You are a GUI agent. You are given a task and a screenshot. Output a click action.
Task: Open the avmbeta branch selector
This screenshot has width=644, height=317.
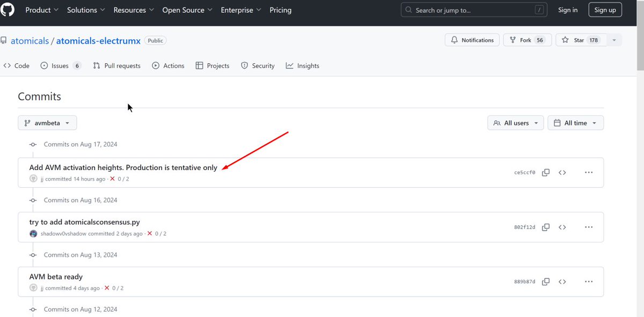[x=47, y=123]
